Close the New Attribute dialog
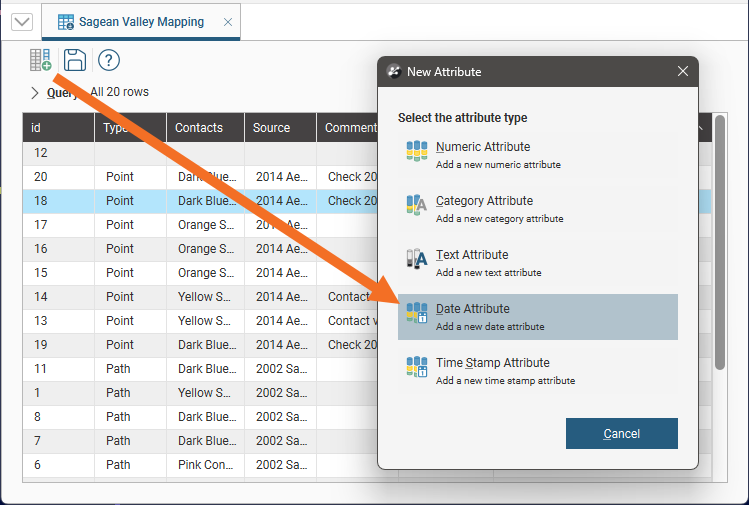The height and width of the screenshot is (505, 749). tap(683, 72)
